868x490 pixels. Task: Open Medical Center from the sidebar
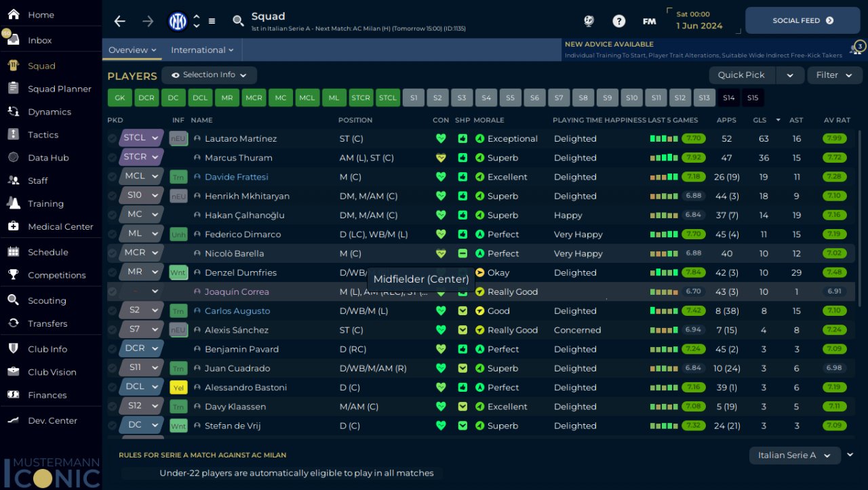pyautogui.click(x=60, y=226)
